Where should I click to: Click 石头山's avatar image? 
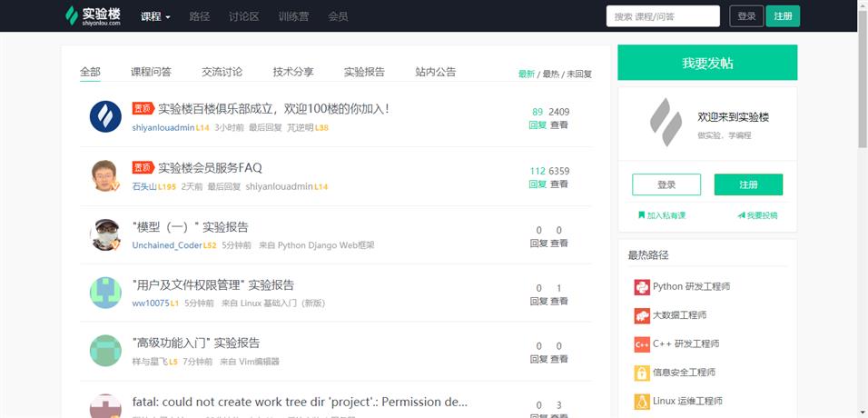click(x=105, y=175)
